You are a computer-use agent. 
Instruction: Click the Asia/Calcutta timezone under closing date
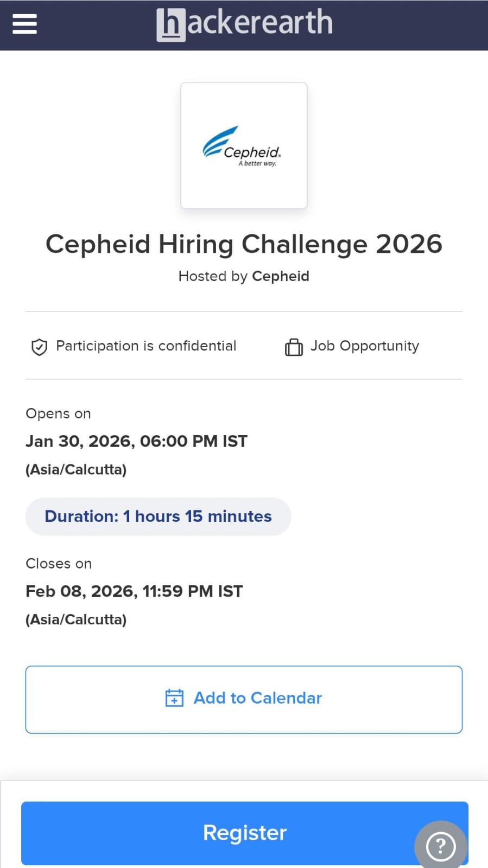[x=76, y=620]
